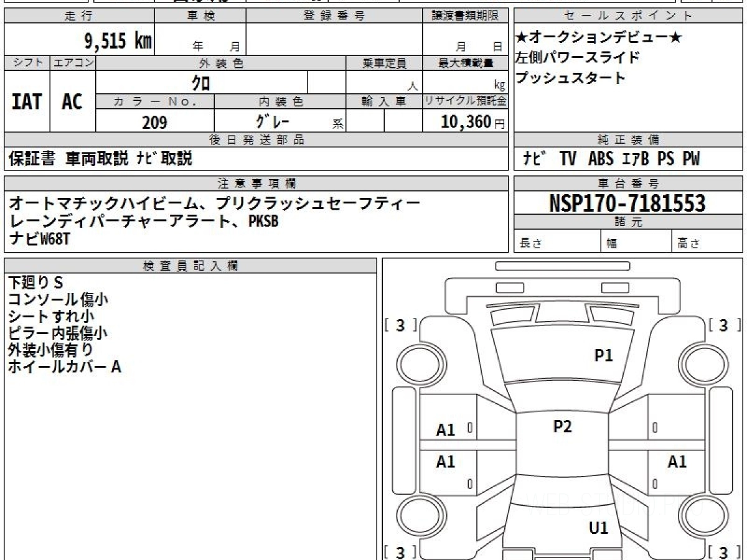Viewport: 747px width, 560px height.
Task: Click the エアB equipment entry
Action: [x=636, y=159]
